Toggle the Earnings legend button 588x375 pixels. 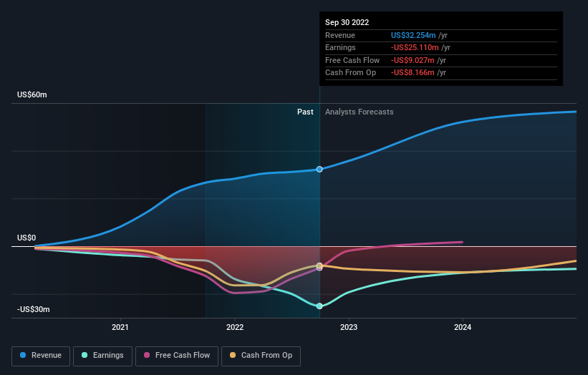point(102,356)
